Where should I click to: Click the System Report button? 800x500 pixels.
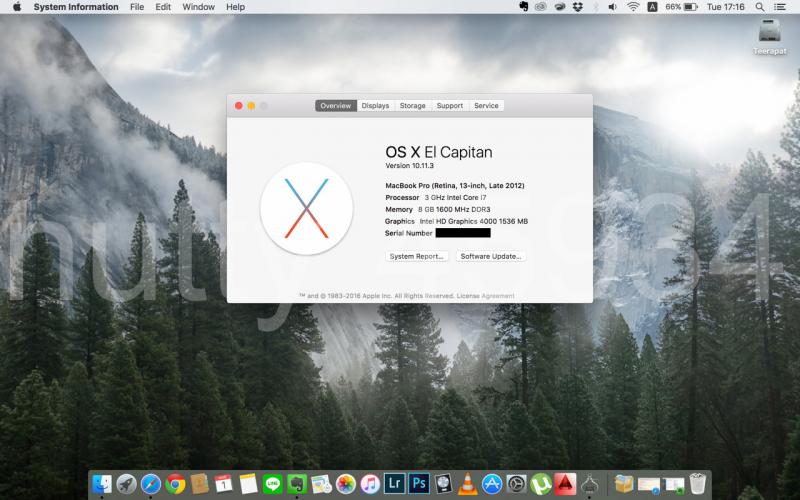point(417,257)
